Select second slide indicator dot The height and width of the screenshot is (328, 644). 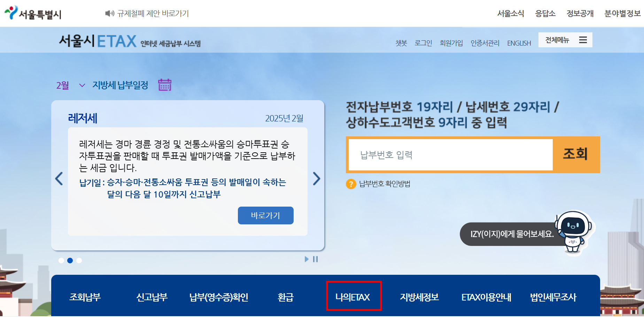pos(70,261)
